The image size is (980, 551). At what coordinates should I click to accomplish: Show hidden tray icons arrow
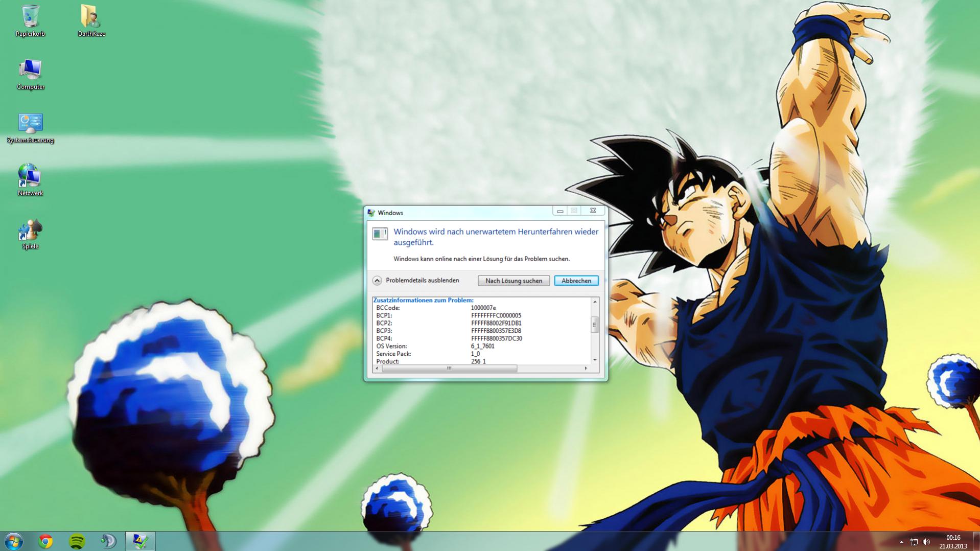pyautogui.click(x=901, y=542)
